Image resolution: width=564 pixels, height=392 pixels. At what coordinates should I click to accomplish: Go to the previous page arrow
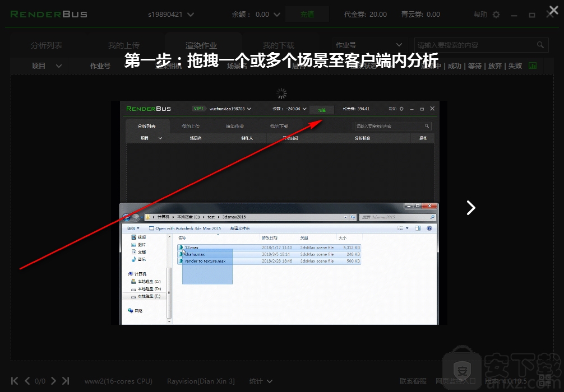click(27, 381)
